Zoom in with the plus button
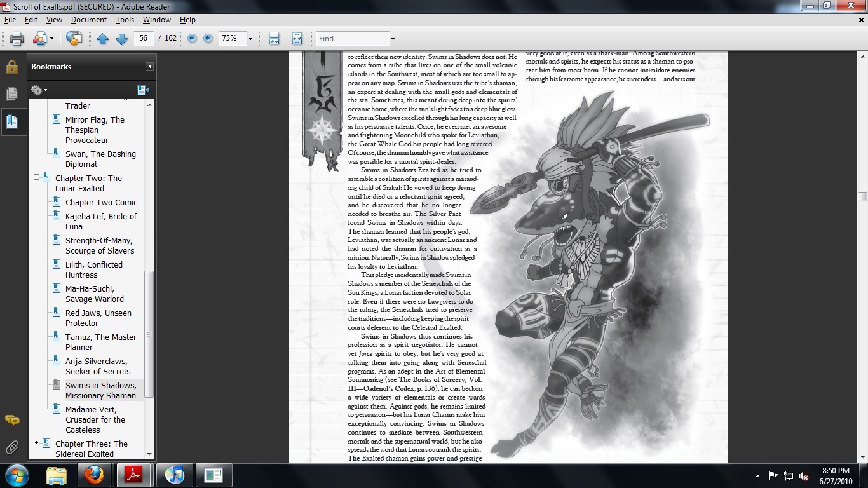 208,39
